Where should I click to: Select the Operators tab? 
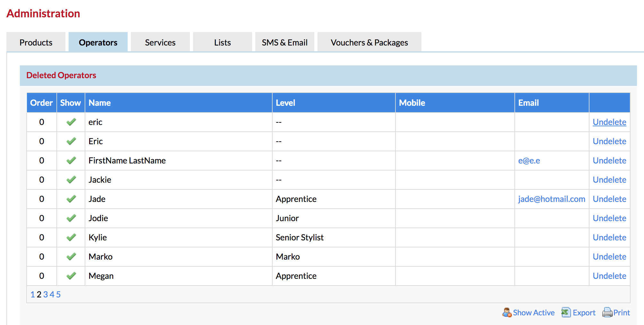click(x=98, y=42)
